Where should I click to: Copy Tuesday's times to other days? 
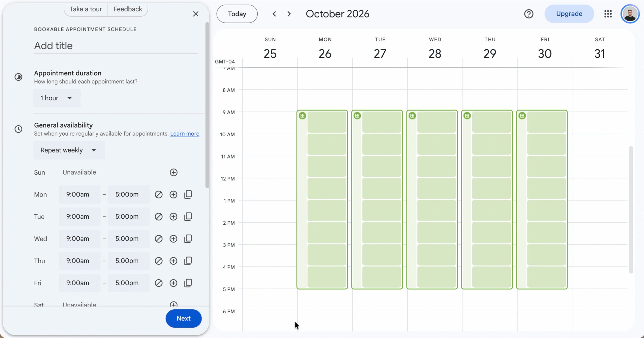click(188, 217)
